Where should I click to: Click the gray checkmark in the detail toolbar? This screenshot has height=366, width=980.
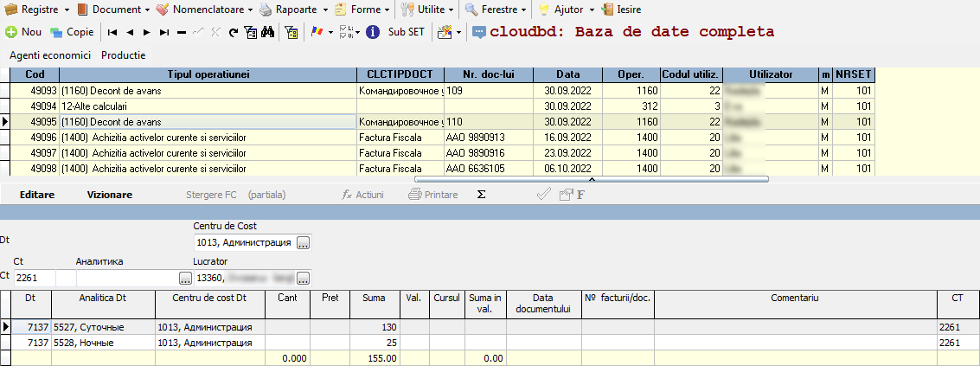[x=544, y=195]
